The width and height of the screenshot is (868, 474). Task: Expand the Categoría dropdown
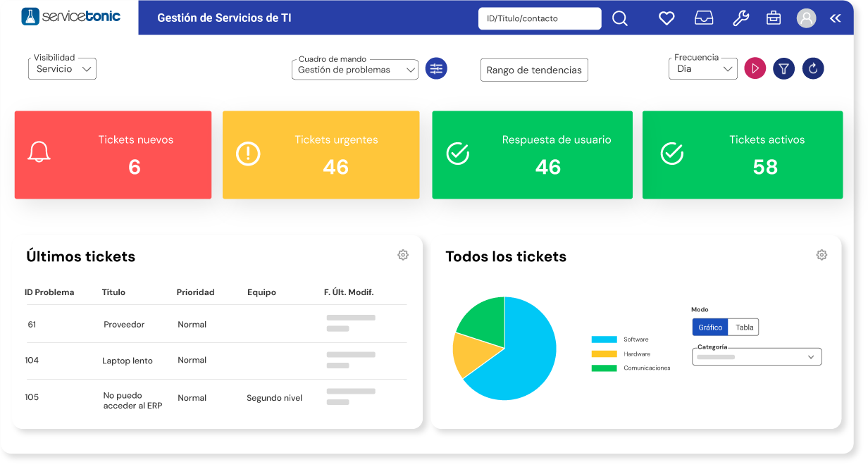(757, 356)
